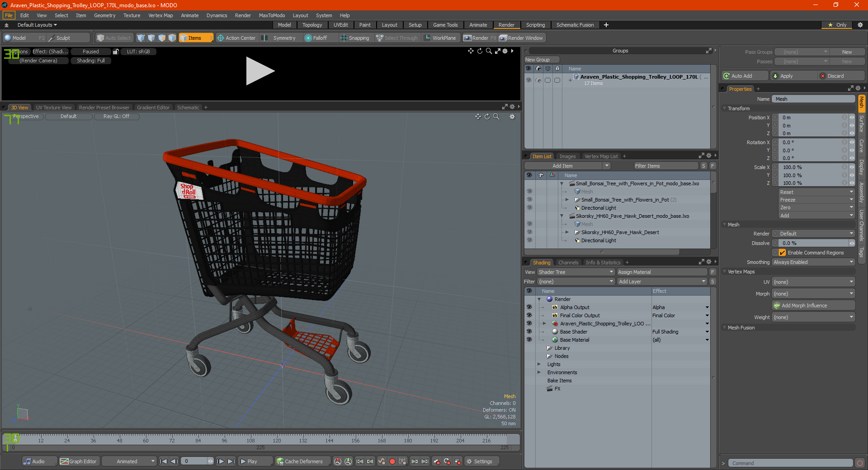Open Animated keying mode dropdown
Image resolution: width=868 pixels, height=470 pixels.
pos(129,461)
